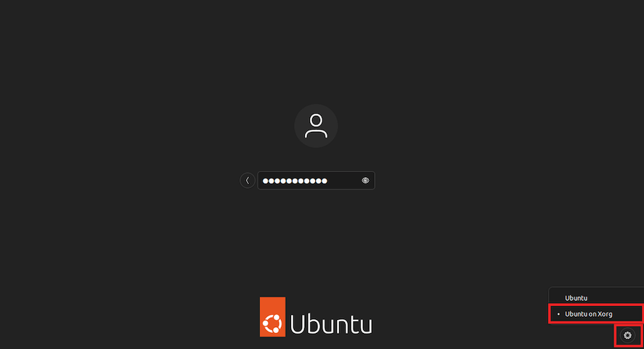Choose the plain Ubuntu session entry
The image size is (644, 349).
pos(596,298)
